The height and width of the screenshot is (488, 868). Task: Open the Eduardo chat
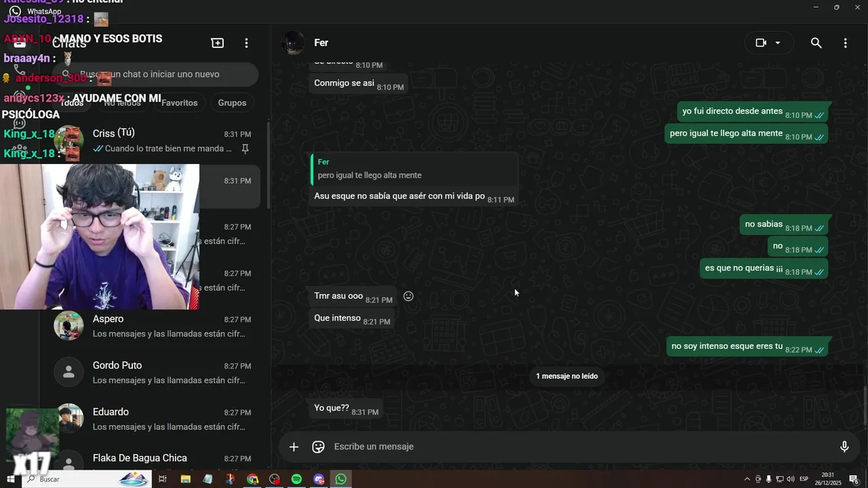click(155, 419)
